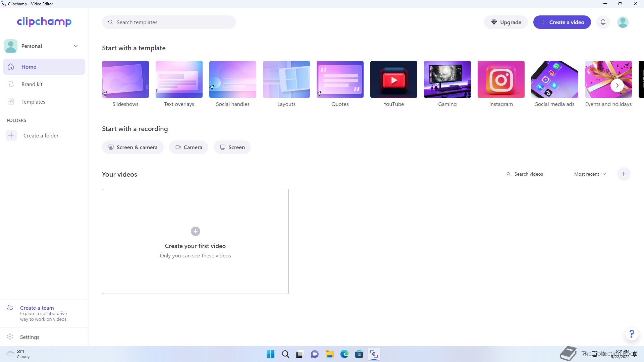Expand the Personal workspace dropdown
The height and width of the screenshot is (362, 644).
(x=76, y=46)
